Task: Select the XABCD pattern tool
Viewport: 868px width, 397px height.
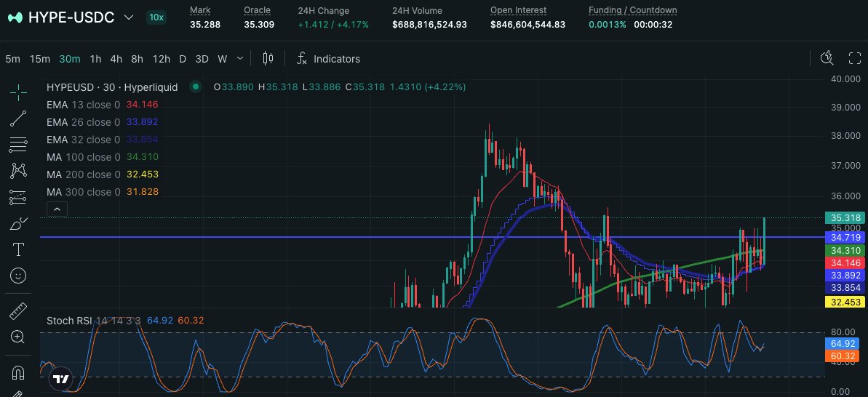Action: 18,171
